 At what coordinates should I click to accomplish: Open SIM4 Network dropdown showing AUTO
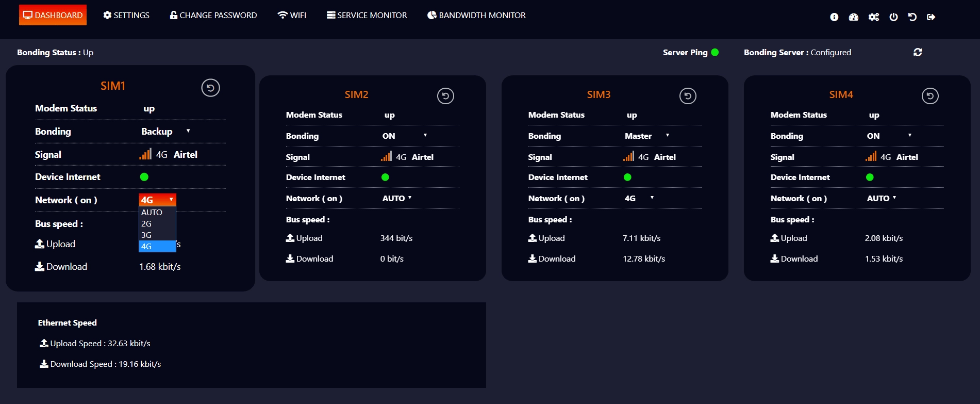click(x=882, y=198)
